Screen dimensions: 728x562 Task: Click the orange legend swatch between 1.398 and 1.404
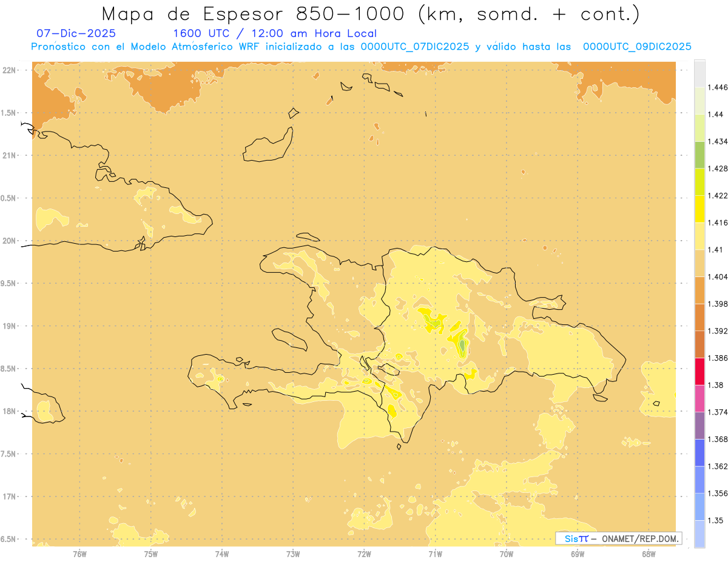click(x=699, y=290)
